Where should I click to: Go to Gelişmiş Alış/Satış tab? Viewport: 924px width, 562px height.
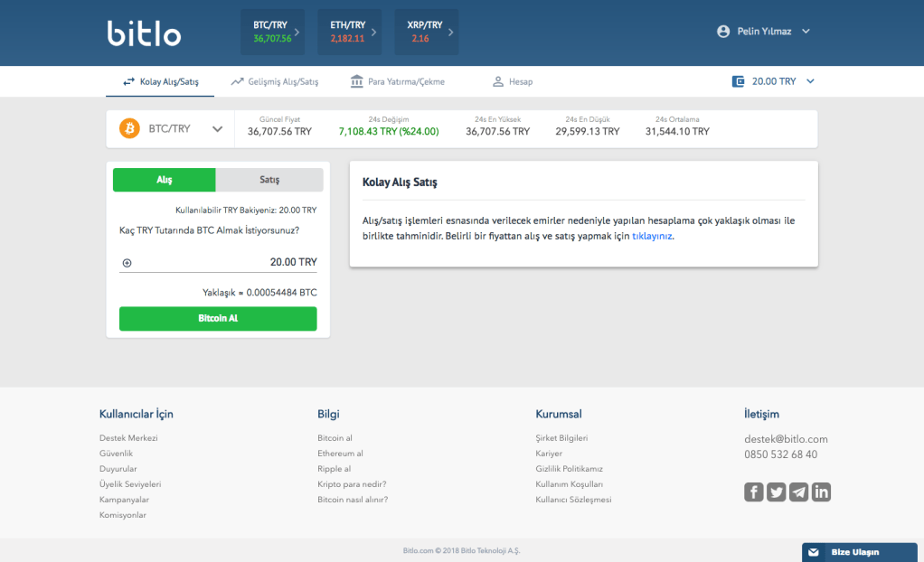click(x=275, y=81)
